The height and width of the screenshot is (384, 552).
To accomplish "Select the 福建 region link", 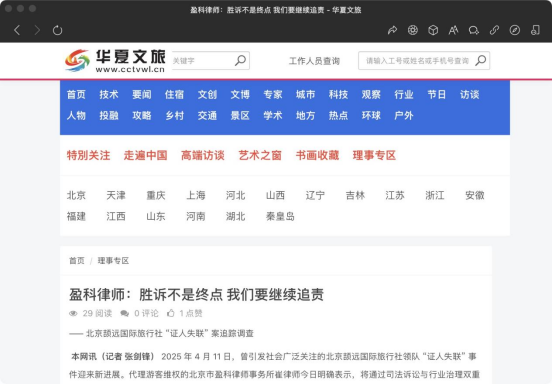I will (76, 216).
